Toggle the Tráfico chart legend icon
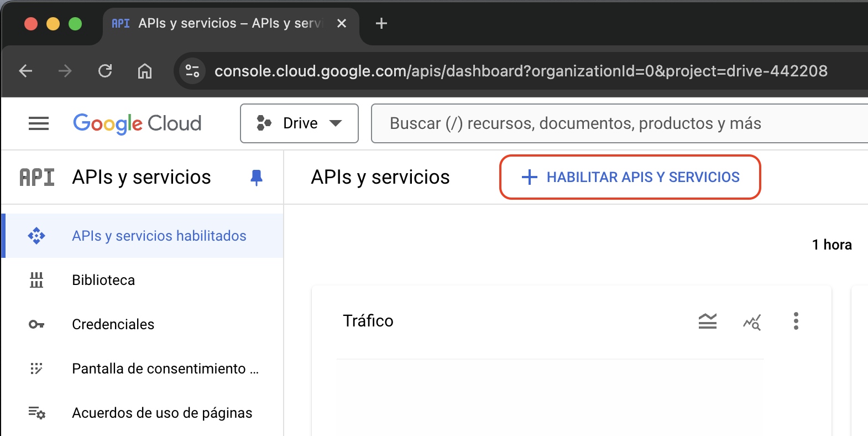 pyautogui.click(x=707, y=321)
